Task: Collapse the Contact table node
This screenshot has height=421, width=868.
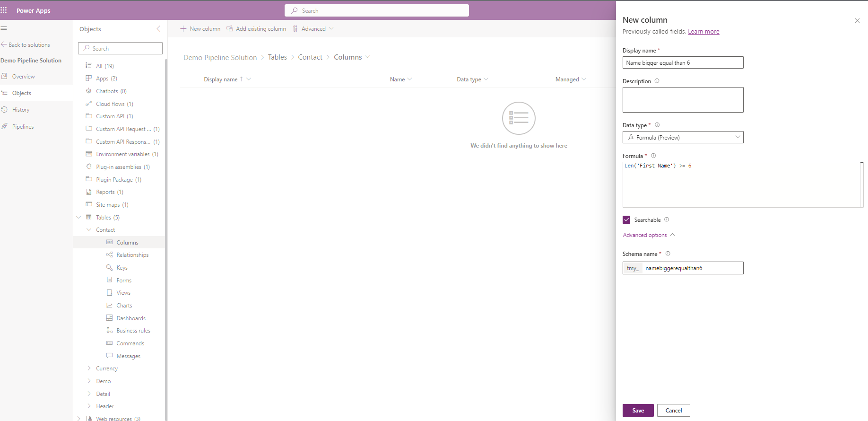Action: click(89, 229)
